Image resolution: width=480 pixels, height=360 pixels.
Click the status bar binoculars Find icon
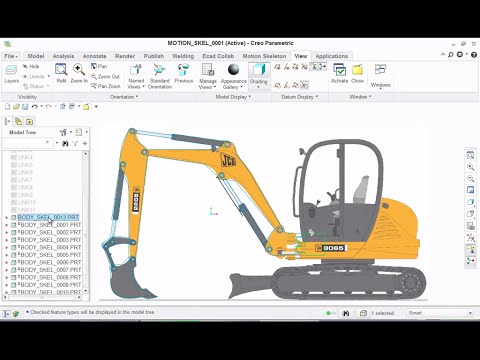tap(346, 313)
